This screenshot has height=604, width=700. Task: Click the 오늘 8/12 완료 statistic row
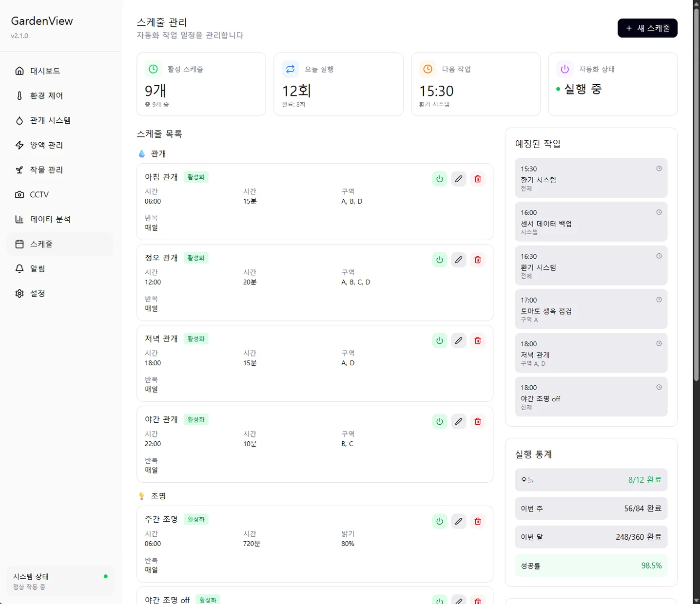(x=591, y=480)
